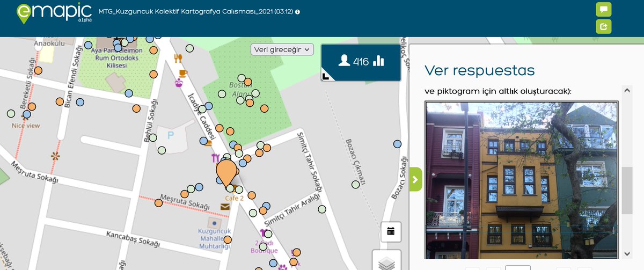Image resolution: width=644 pixels, height=270 pixels.
Task: Click purple cupcake shop icon on map
Action: [x=179, y=83]
